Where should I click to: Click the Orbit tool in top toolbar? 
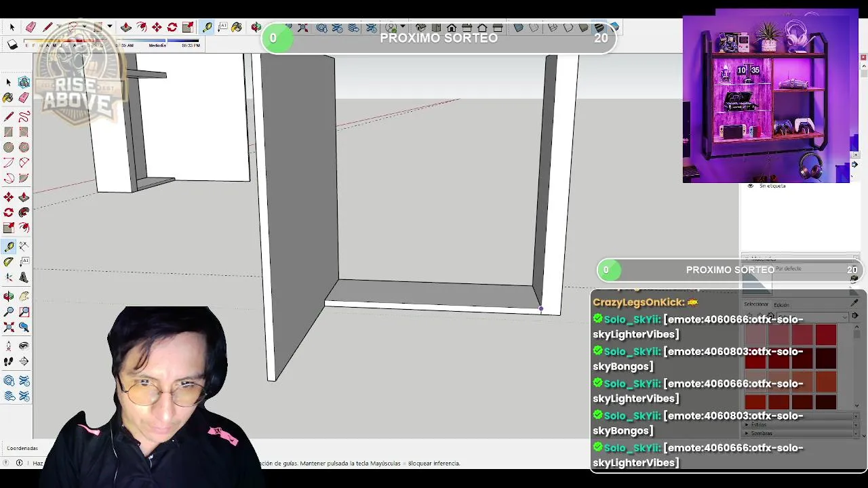(256, 27)
